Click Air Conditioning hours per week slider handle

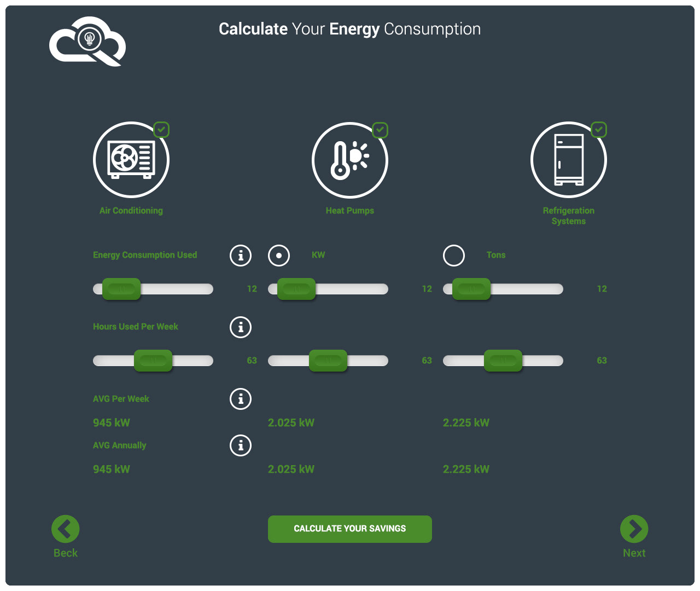coord(154,361)
